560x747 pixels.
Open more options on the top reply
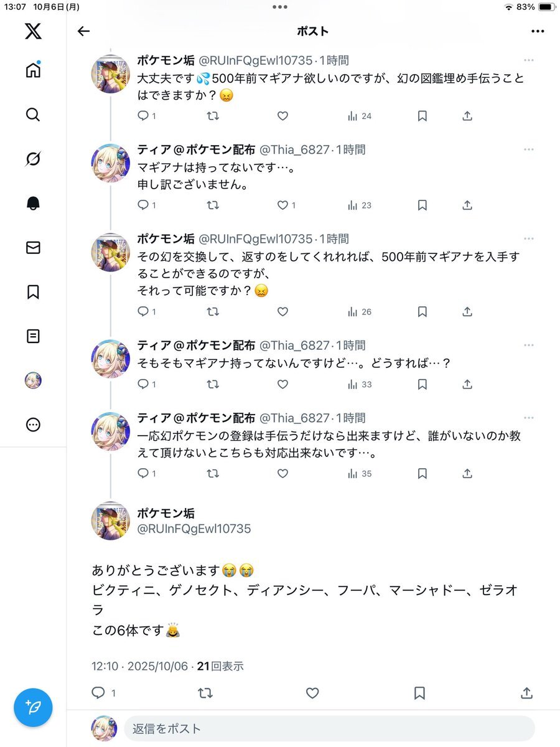point(528,60)
